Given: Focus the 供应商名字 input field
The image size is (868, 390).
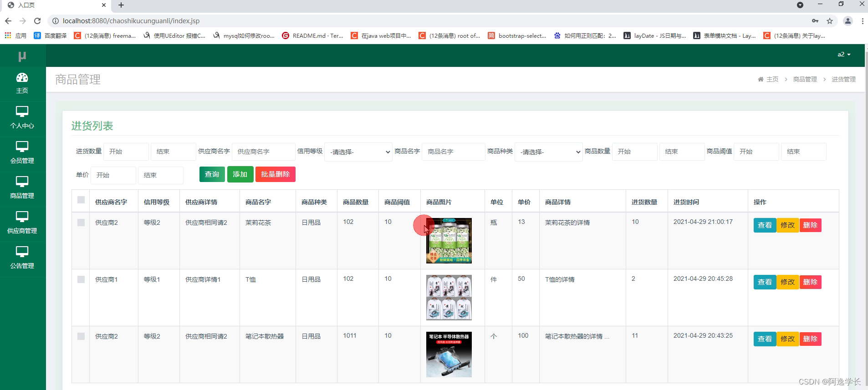Looking at the screenshot, I should click(264, 152).
